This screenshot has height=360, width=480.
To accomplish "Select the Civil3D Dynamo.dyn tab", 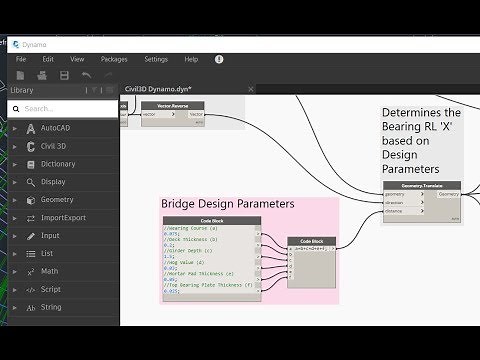I will point(158,89).
